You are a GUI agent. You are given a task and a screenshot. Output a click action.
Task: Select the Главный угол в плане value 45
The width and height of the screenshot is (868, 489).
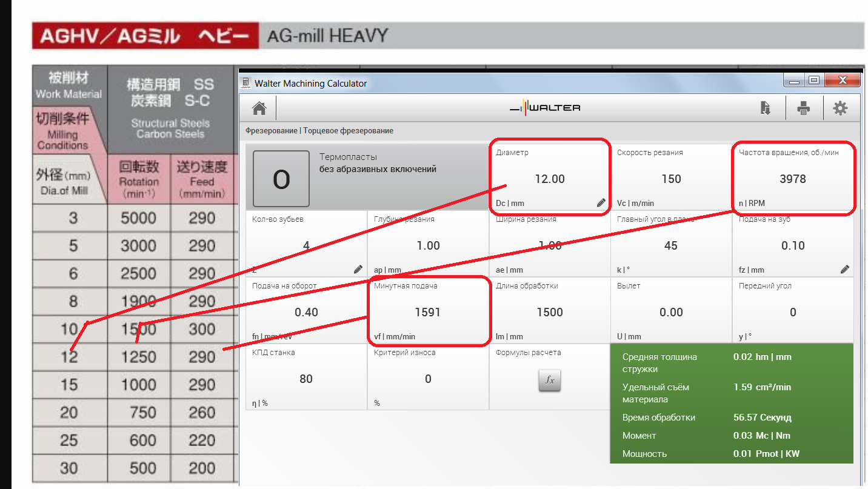(671, 245)
